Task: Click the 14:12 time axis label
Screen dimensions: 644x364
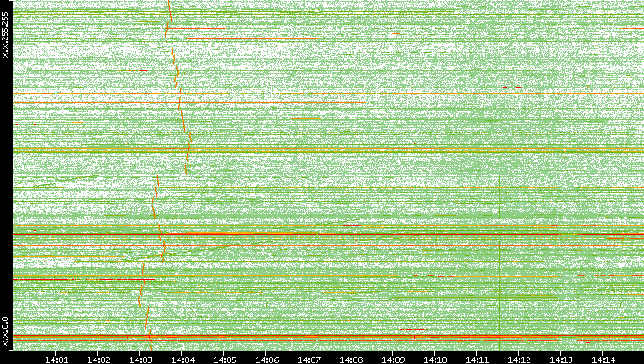Action: pos(519,360)
